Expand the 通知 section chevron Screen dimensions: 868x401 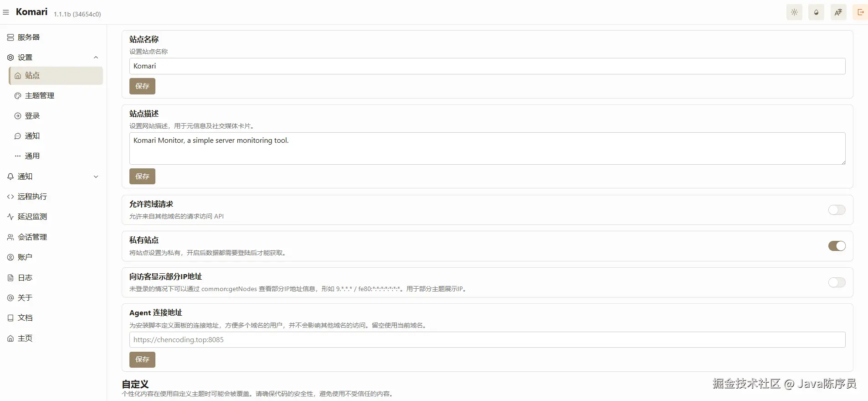tap(96, 177)
